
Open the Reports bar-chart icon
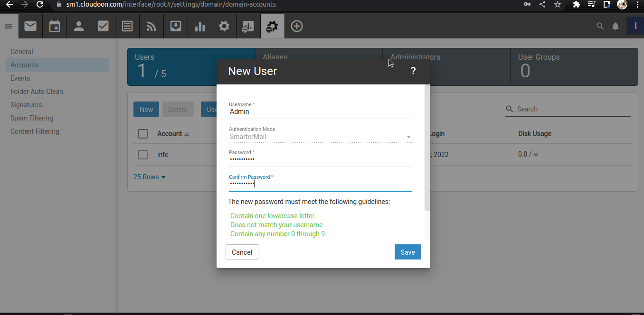(199, 26)
